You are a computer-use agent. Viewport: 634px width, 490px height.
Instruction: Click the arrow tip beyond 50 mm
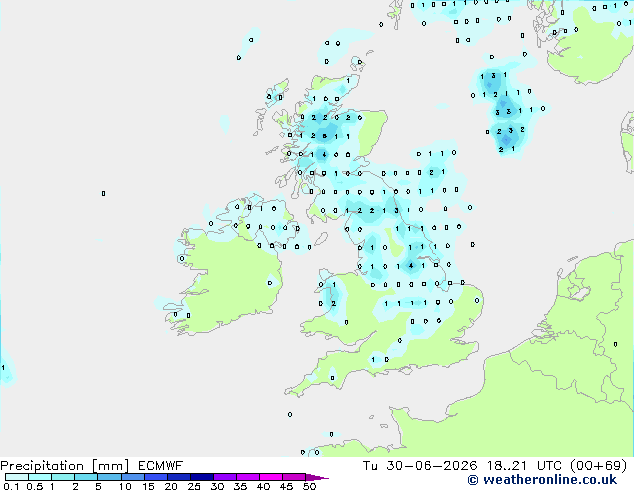click(x=317, y=477)
